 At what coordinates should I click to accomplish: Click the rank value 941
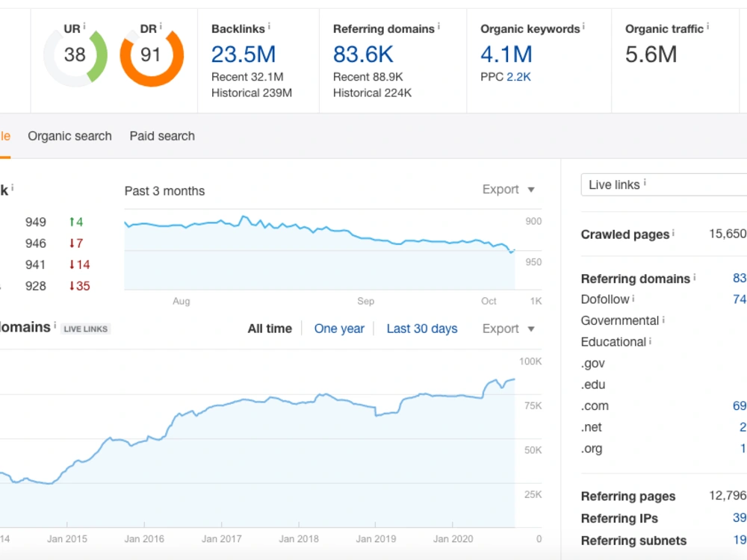[x=36, y=265]
